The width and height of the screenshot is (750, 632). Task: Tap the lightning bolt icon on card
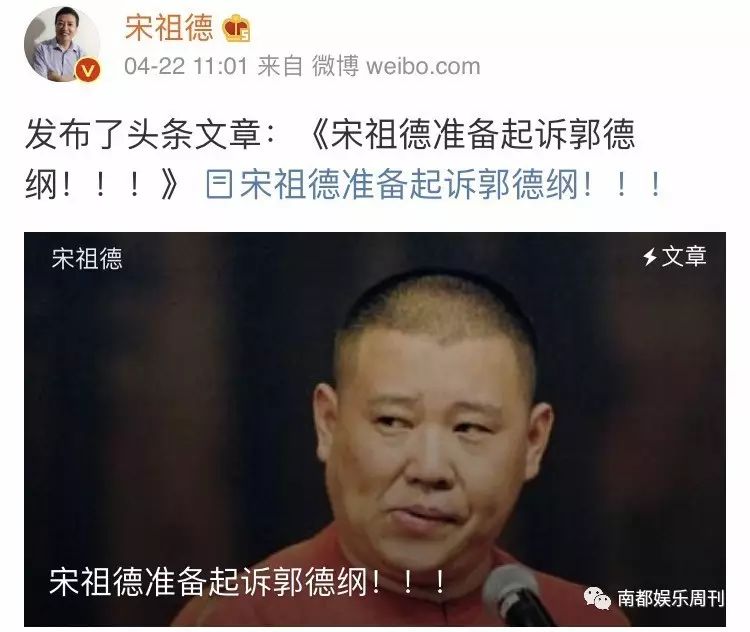click(650, 256)
